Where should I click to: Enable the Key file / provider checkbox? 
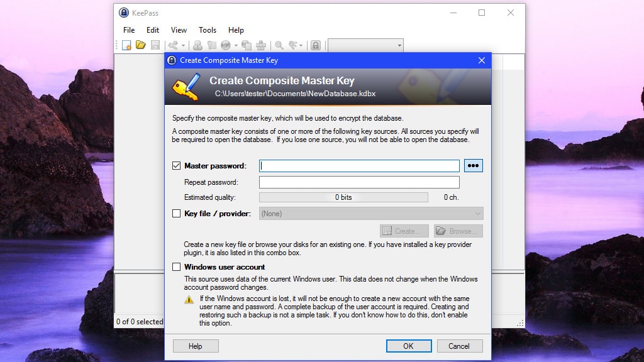click(x=176, y=214)
